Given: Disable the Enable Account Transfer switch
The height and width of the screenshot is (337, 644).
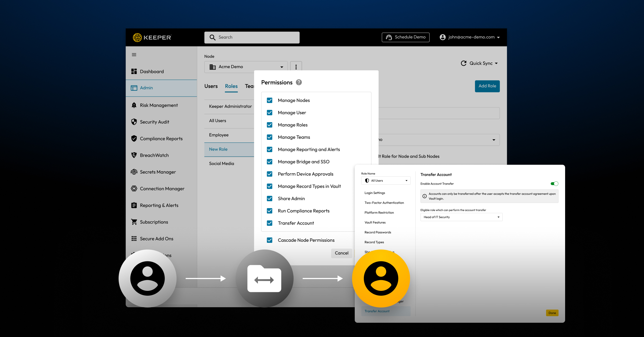Looking at the screenshot, I should point(554,184).
